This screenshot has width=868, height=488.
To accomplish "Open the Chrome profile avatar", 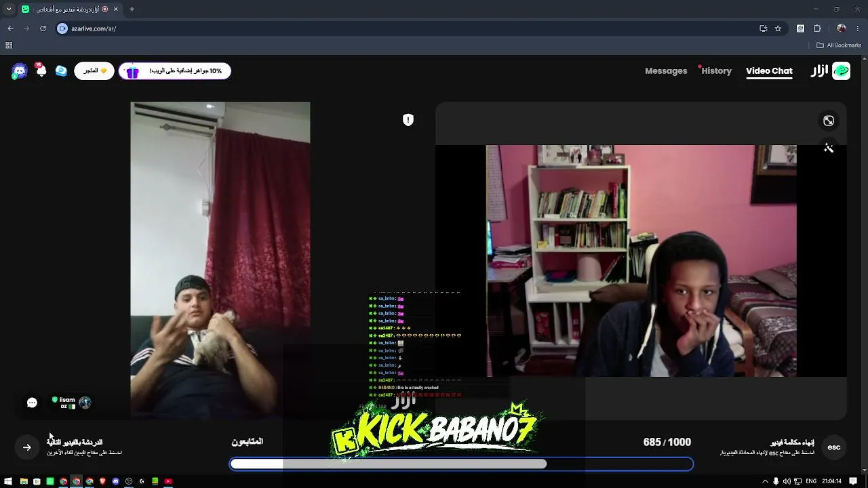I will 842,28.
